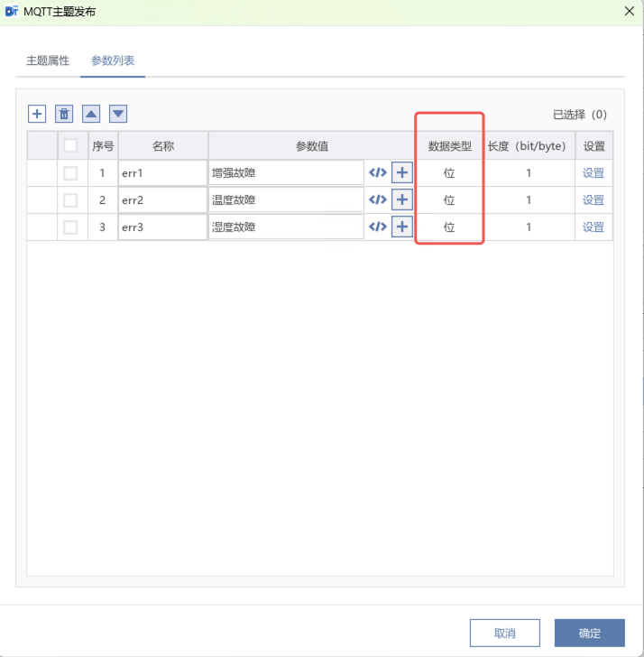Switch to the 主题属性 tab
Viewport: 644px width, 657px height.
(x=48, y=61)
